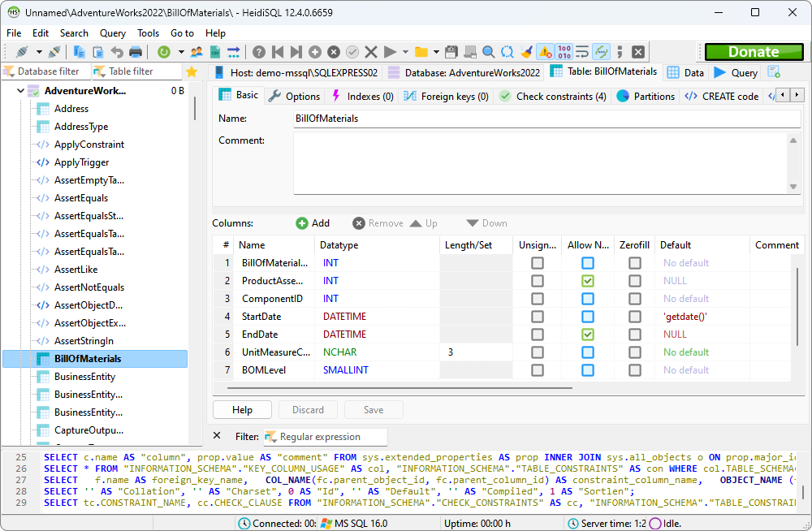Screen dimensions: 812x531
Task: Open dropdown arrow beside connect icon
Action: (x=39, y=52)
